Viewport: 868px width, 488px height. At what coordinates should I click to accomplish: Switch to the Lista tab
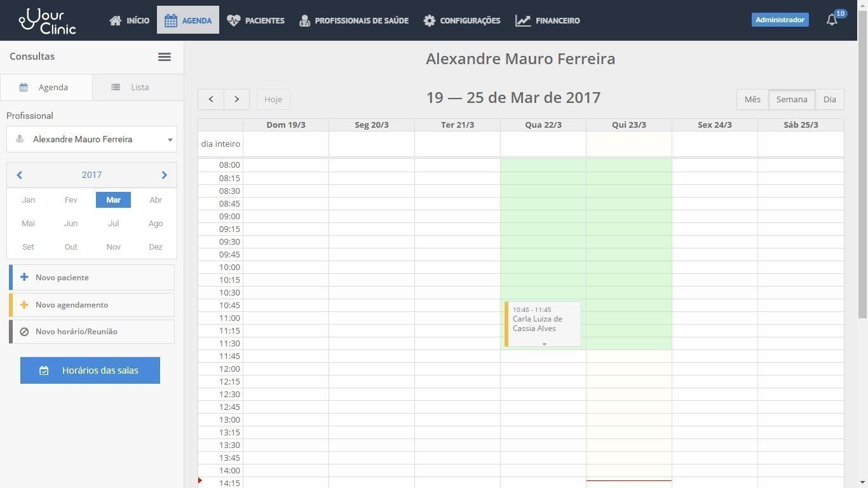pyautogui.click(x=138, y=87)
